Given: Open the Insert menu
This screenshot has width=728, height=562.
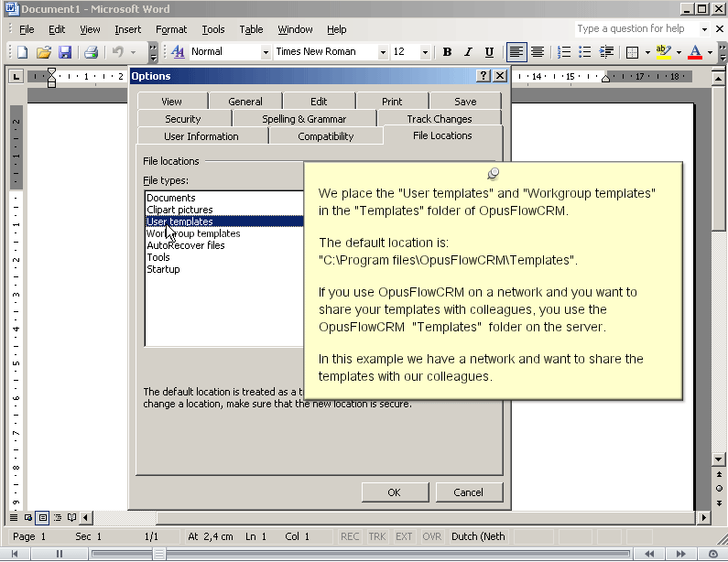Looking at the screenshot, I should point(127,29).
